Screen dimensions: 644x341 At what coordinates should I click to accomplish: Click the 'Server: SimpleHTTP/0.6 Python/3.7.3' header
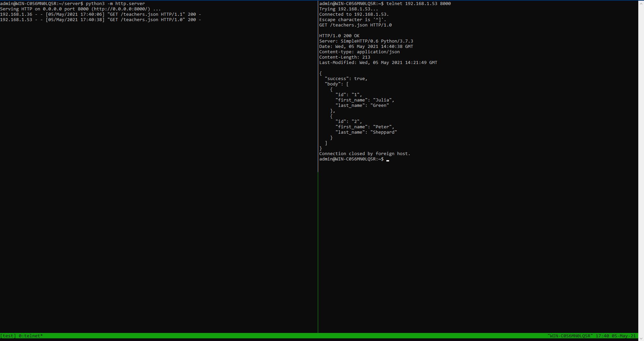coord(366,41)
